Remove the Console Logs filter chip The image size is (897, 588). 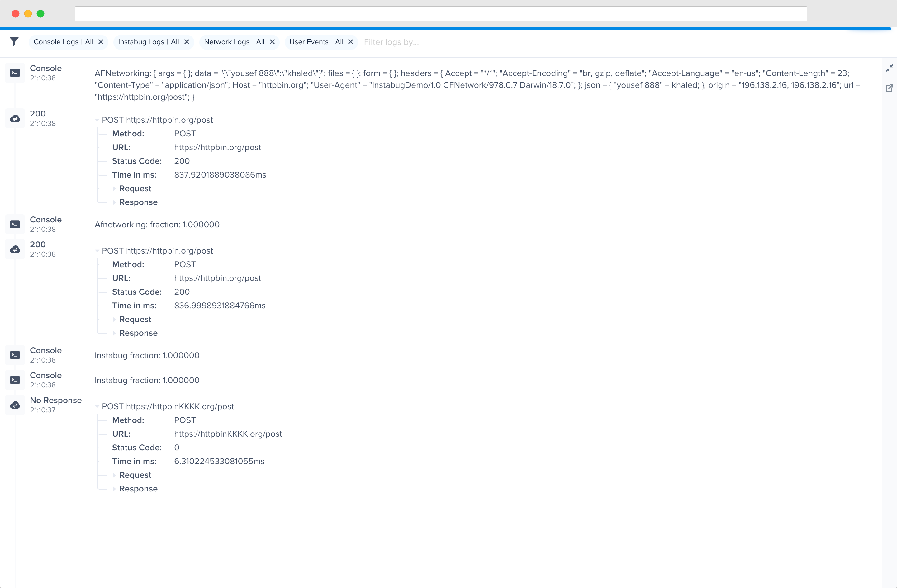(x=101, y=42)
